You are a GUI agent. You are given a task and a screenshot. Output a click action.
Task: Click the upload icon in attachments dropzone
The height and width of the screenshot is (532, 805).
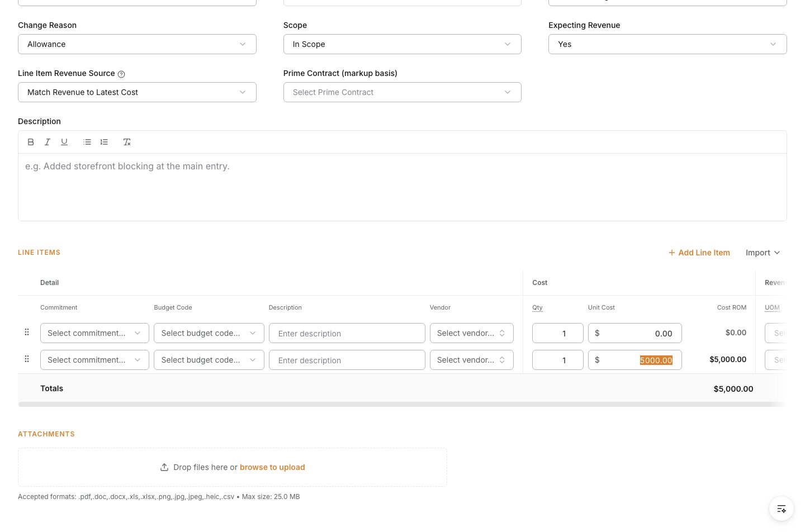coord(164,467)
